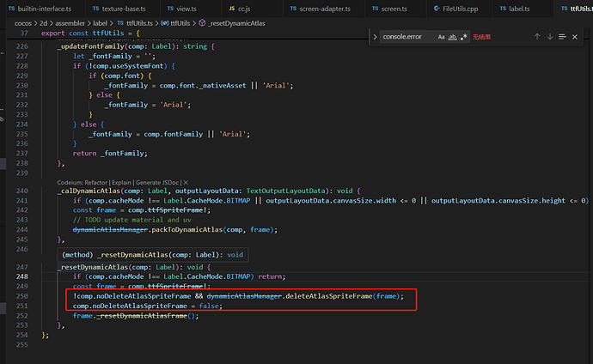The width and height of the screenshot is (593, 364).
Task: Click useSystemFont on line 228
Action: click(x=137, y=66)
